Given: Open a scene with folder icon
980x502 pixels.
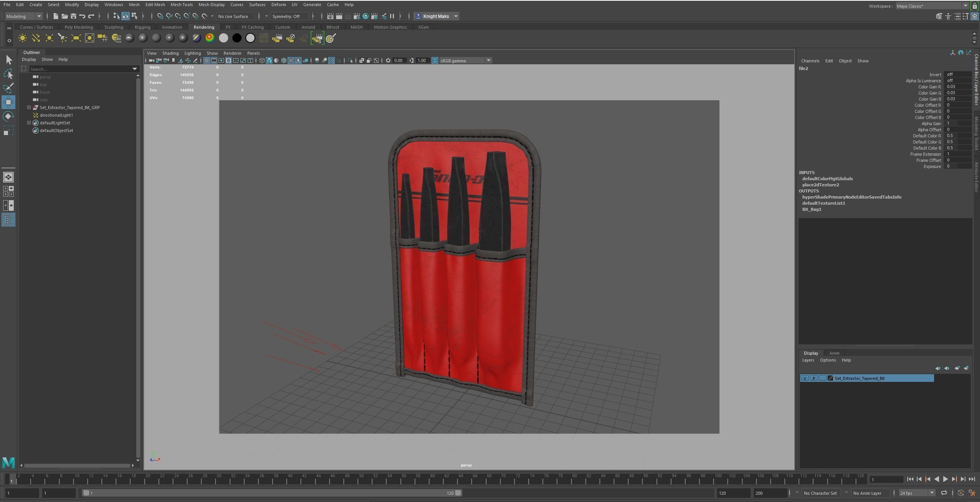Looking at the screenshot, I should [64, 16].
